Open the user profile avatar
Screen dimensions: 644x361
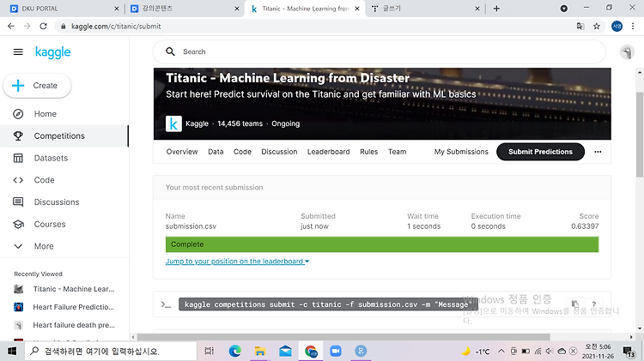(x=627, y=52)
